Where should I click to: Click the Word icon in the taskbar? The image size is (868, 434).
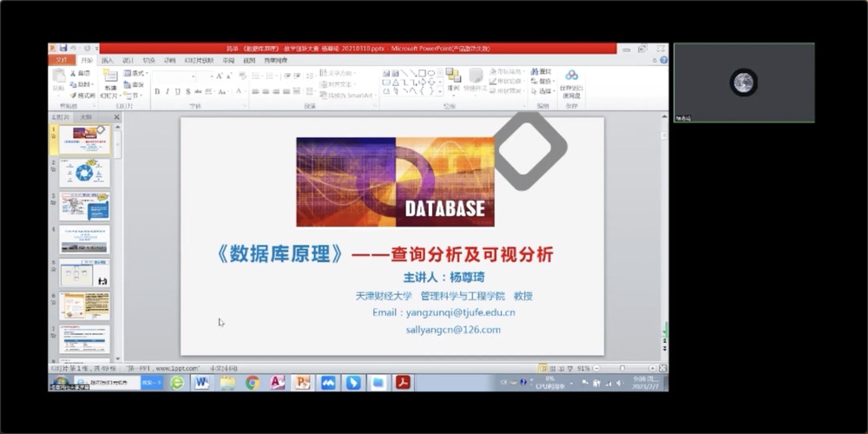click(x=201, y=382)
